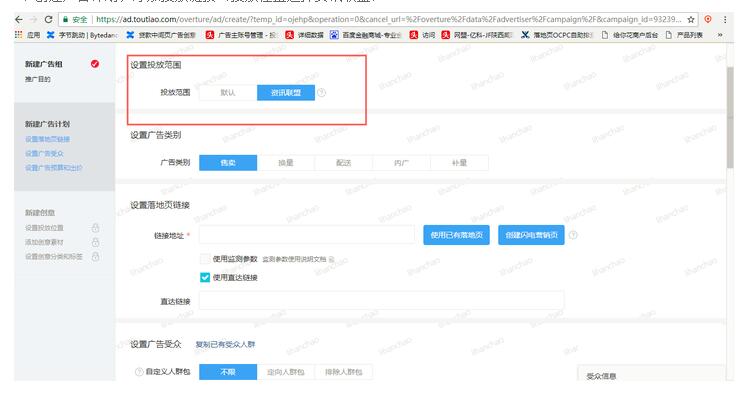Click the 使用已有落地页 button
The height and width of the screenshot is (408, 741).
click(x=457, y=235)
